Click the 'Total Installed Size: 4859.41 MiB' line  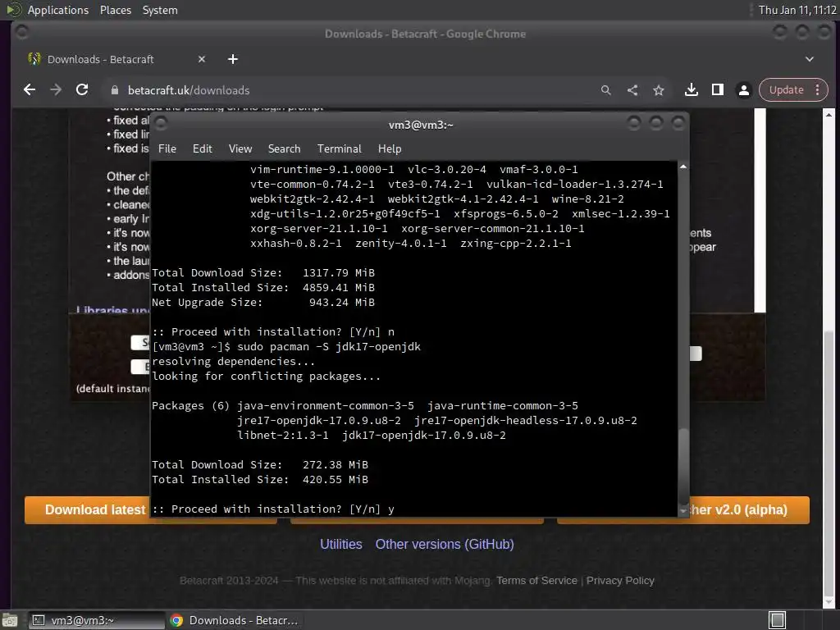(263, 288)
